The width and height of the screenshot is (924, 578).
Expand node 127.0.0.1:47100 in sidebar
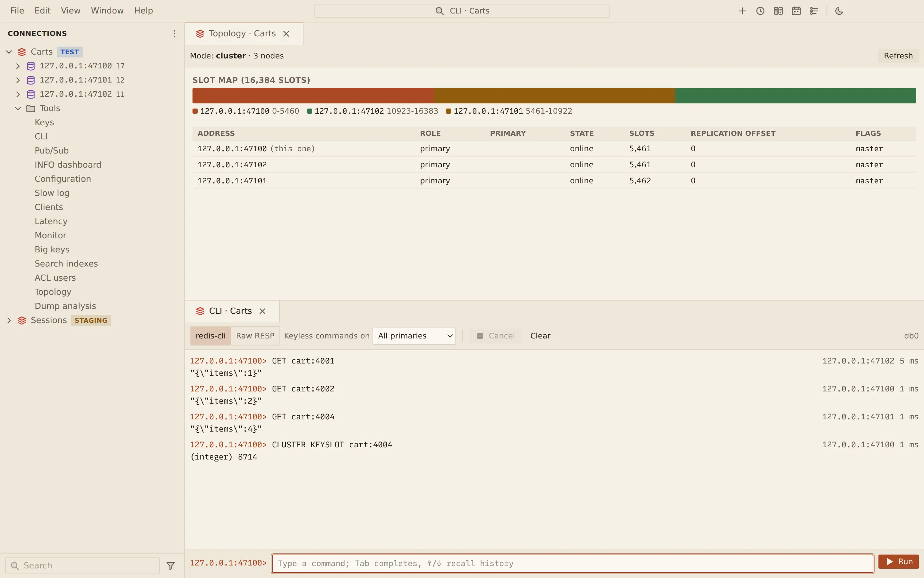pos(18,66)
